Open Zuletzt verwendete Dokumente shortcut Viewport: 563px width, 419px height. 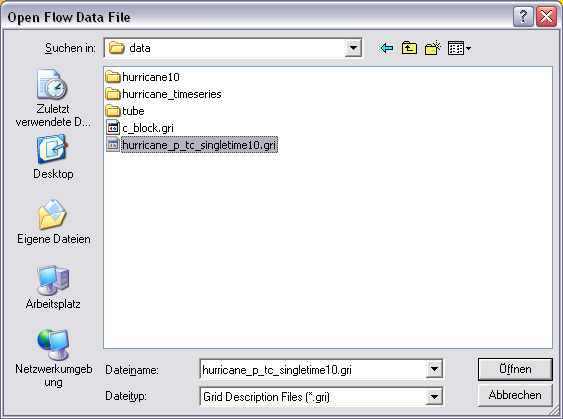click(x=53, y=98)
